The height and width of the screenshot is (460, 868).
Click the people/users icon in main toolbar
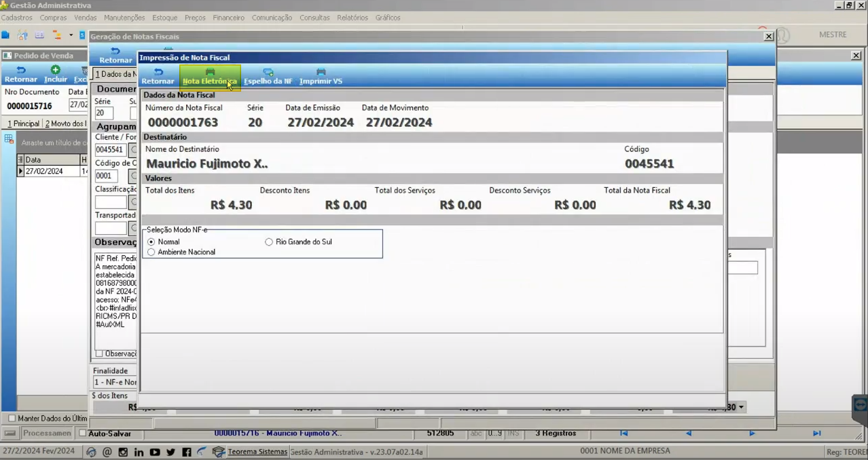pos(22,35)
